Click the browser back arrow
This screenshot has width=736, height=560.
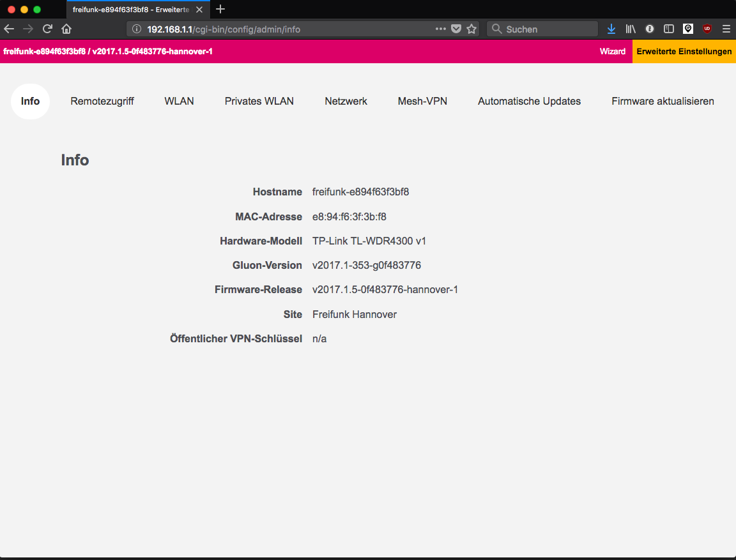coord(9,29)
